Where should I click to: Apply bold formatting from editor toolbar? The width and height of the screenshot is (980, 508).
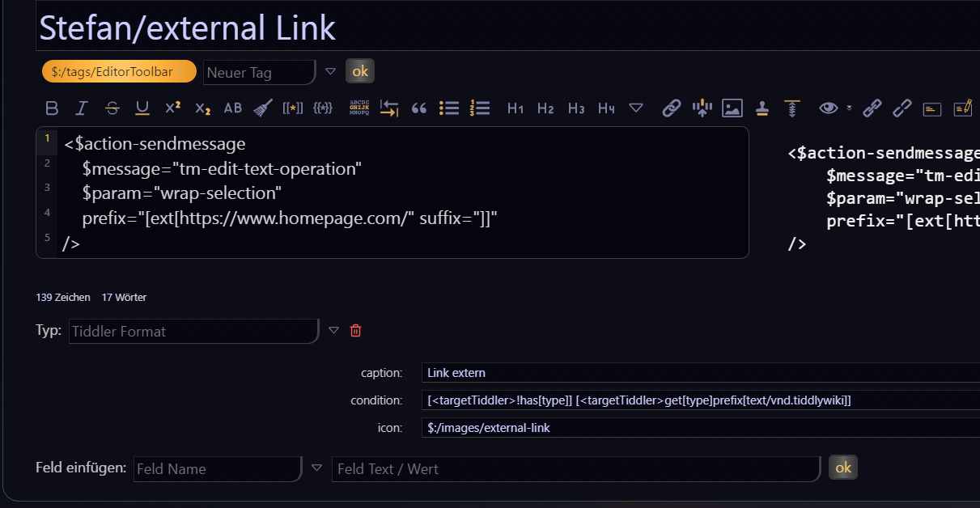click(52, 108)
